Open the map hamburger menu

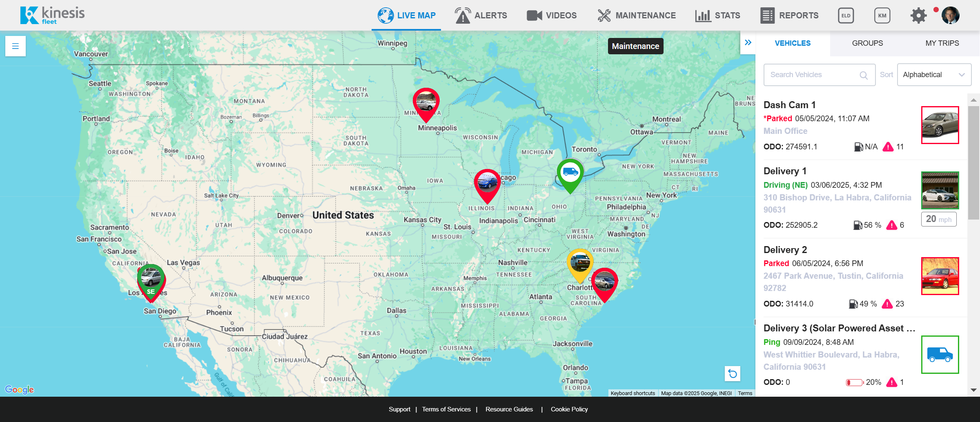[x=16, y=46]
